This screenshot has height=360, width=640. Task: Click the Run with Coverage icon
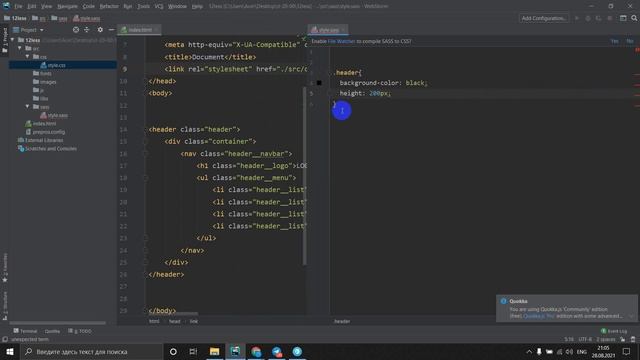598,18
